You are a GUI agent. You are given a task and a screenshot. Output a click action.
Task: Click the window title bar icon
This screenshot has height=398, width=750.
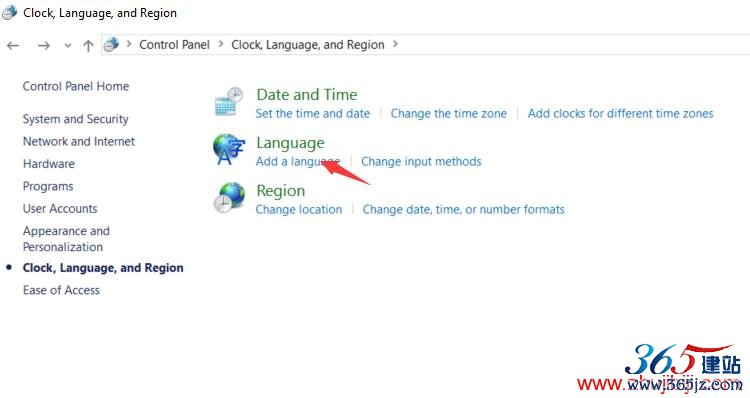coord(9,12)
